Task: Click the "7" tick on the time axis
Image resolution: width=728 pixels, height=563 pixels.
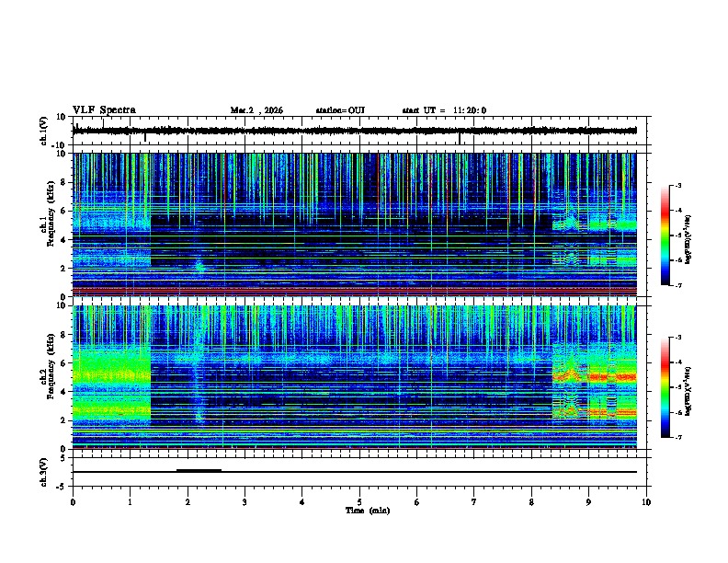Action: (474, 502)
